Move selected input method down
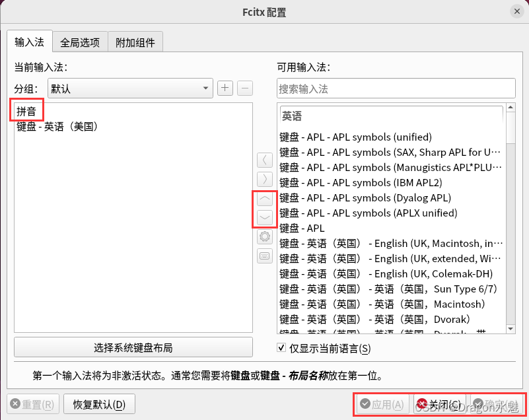This screenshot has width=529, height=420. (x=264, y=217)
